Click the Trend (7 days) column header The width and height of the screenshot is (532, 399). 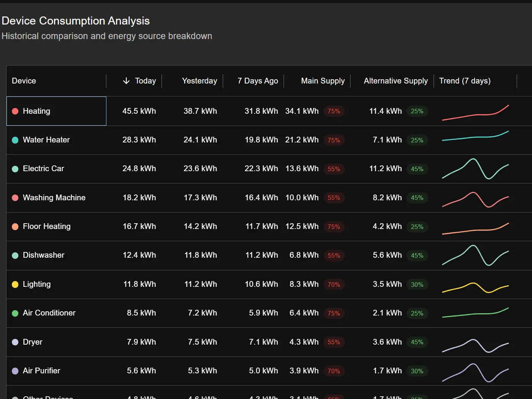pos(465,81)
